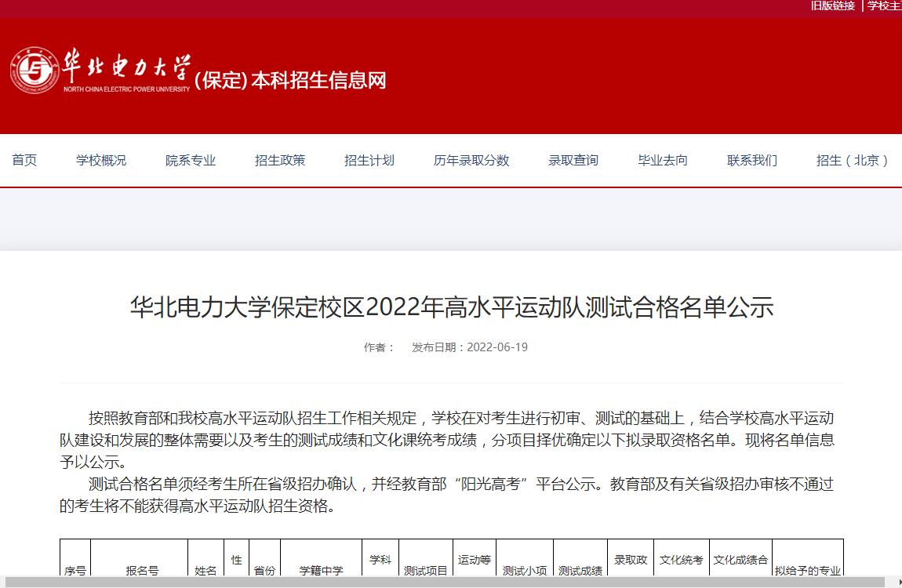Click the 作者： label
The width and height of the screenshot is (902, 588).
point(379,347)
